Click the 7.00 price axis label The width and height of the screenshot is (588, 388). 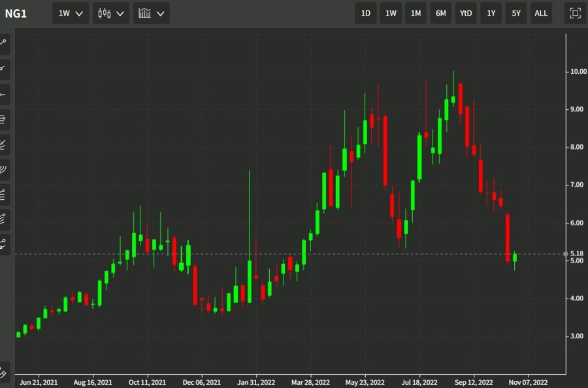click(x=576, y=185)
